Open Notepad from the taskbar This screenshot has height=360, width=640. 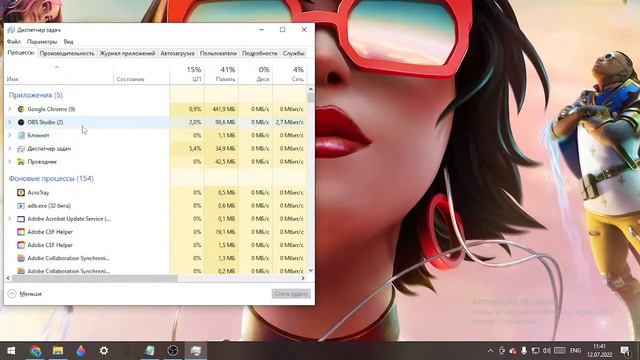coord(150,351)
